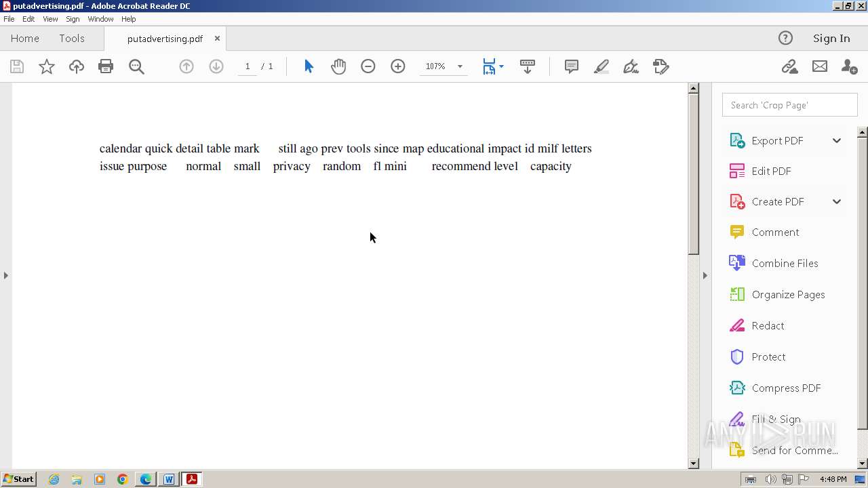Click the taskbar clock 4:48 PM
The image size is (868, 488).
point(833,479)
